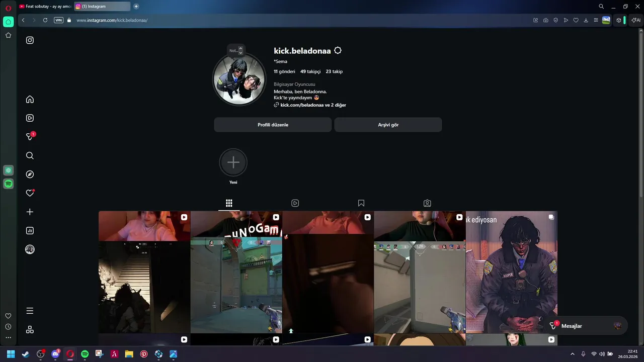Viewport: 644px width, 362px height.
Task: Open Opera history clock icon
Action: click(x=8, y=327)
